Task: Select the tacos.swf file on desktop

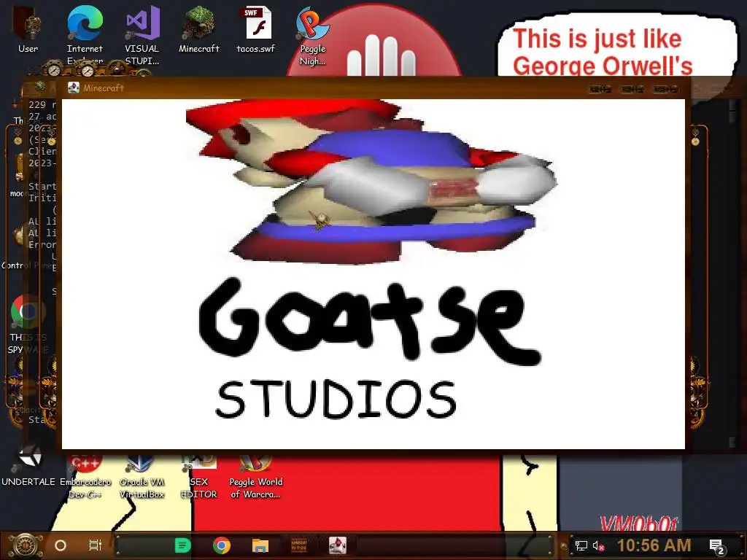Action: pyautogui.click(x=256, y=29)
